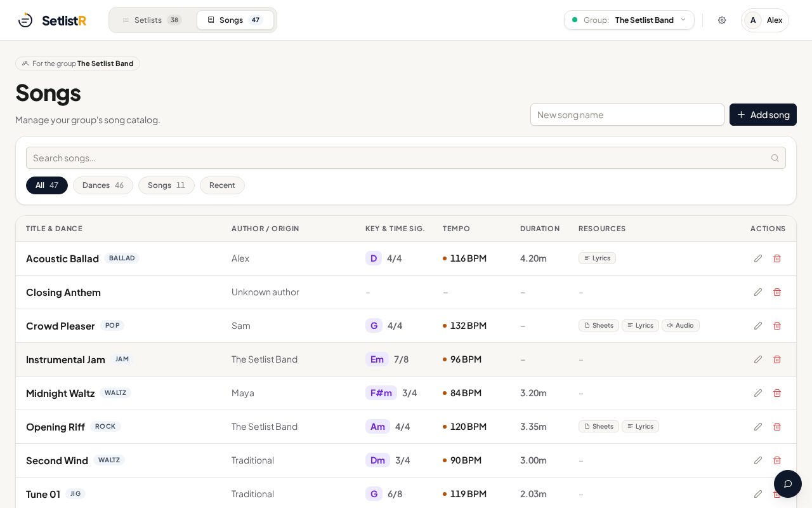
Task: Show Recent songs filter
Action: [222, 185]
